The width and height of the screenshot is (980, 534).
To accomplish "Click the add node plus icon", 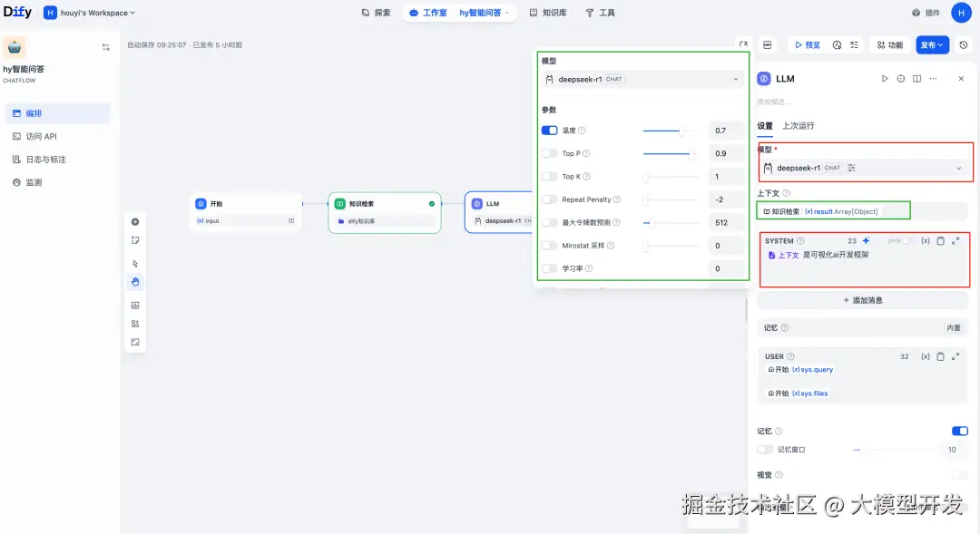I will click(135, 222).
